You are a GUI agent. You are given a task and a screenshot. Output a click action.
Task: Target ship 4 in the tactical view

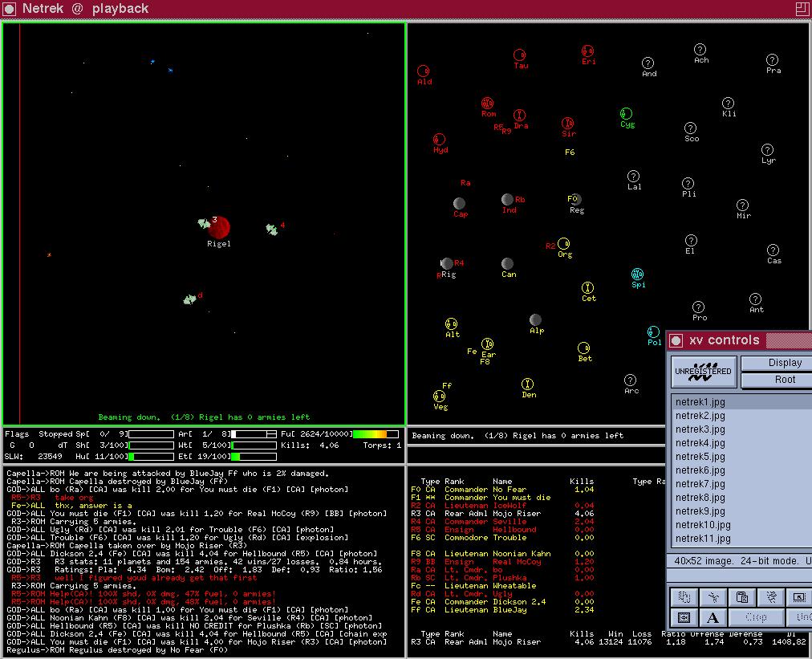pyautogui.click(x=272, y=229)
